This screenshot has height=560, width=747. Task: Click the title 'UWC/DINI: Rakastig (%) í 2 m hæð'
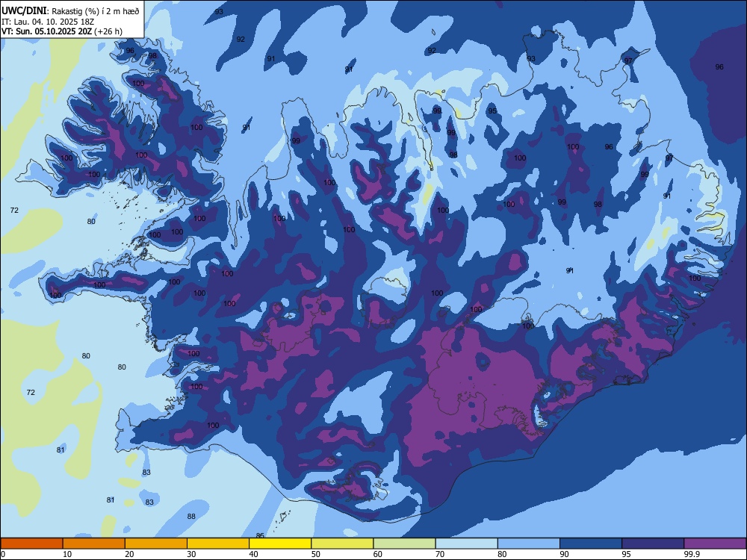pos(70,11)
